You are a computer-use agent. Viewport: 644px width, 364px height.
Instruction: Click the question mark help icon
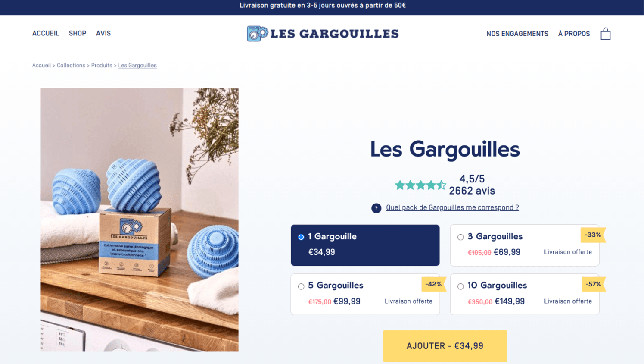pyautogui.click(x=376, y=208)
